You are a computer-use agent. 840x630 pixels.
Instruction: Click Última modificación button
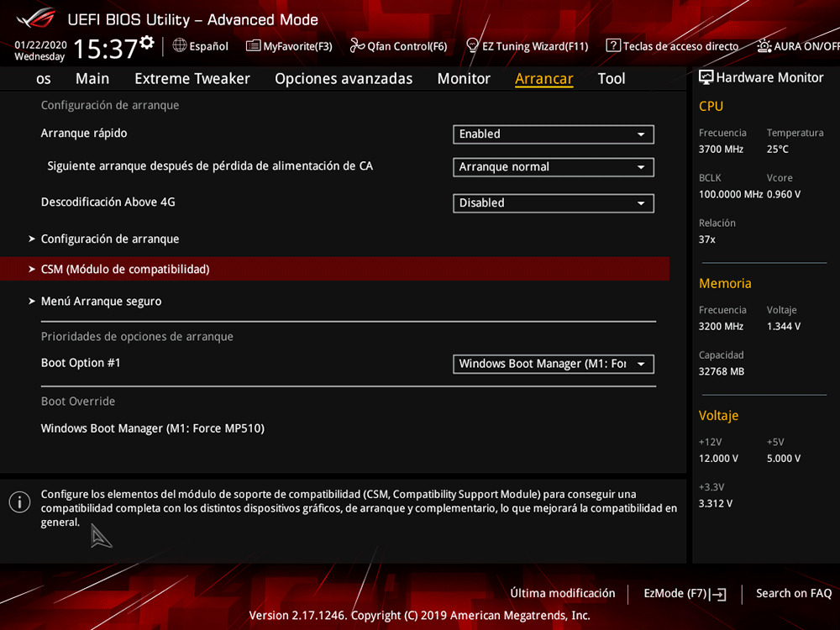[563, 594]
